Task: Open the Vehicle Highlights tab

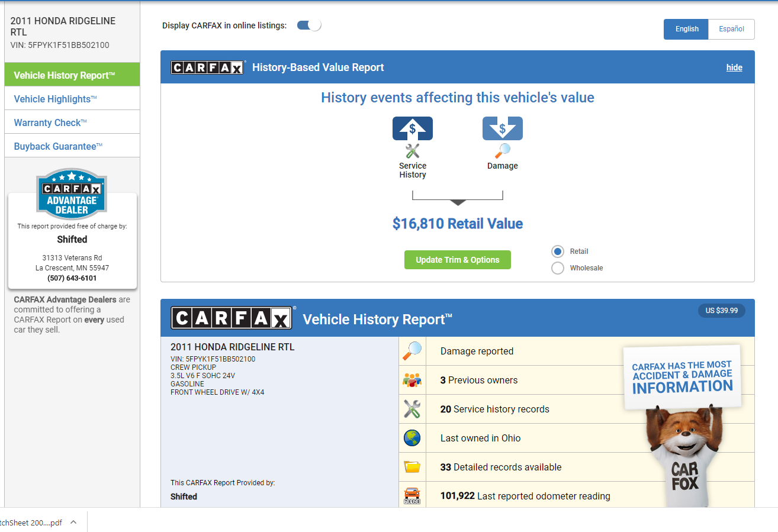Action: coord(72,99)
